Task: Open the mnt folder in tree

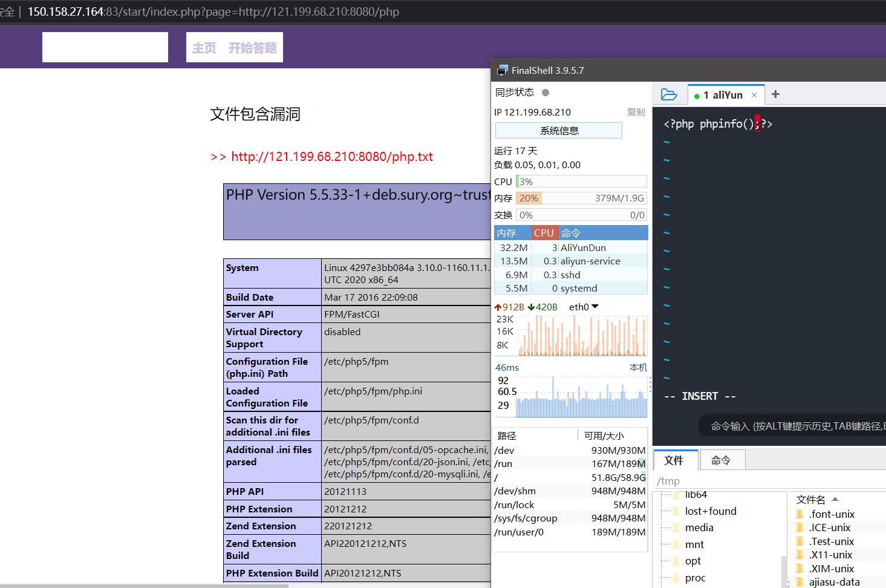Action: coord(694,544)
